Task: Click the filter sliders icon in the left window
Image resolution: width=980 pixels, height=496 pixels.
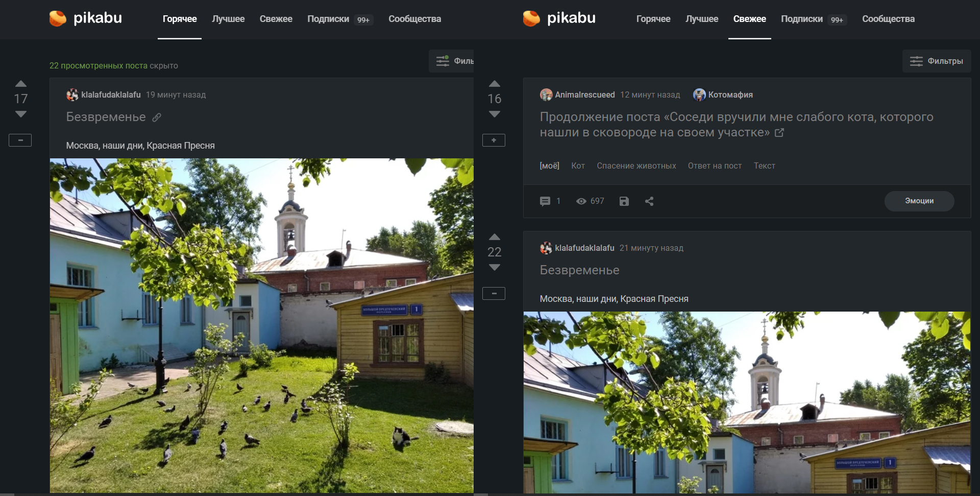Action: (443, 61)
